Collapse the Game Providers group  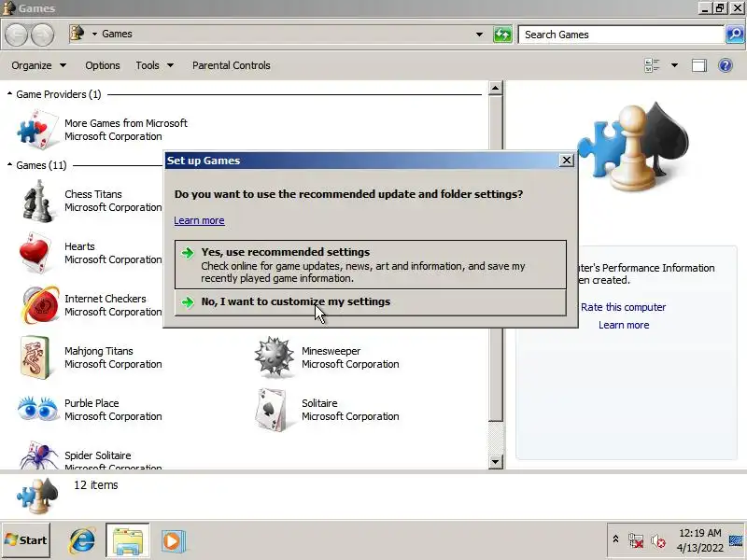(9, 94)
